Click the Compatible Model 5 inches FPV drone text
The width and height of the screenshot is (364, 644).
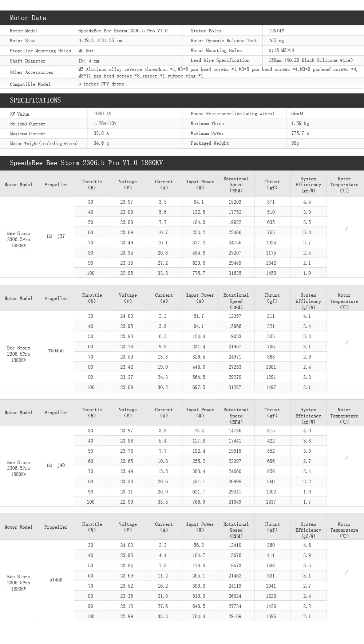tap(101, 84)
